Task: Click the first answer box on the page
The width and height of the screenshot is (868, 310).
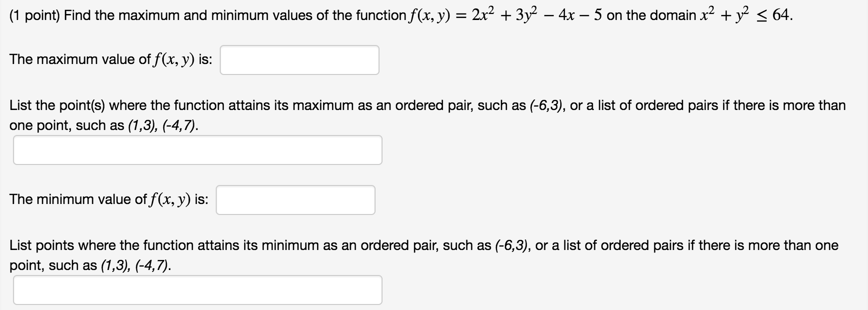Action: 300,60
